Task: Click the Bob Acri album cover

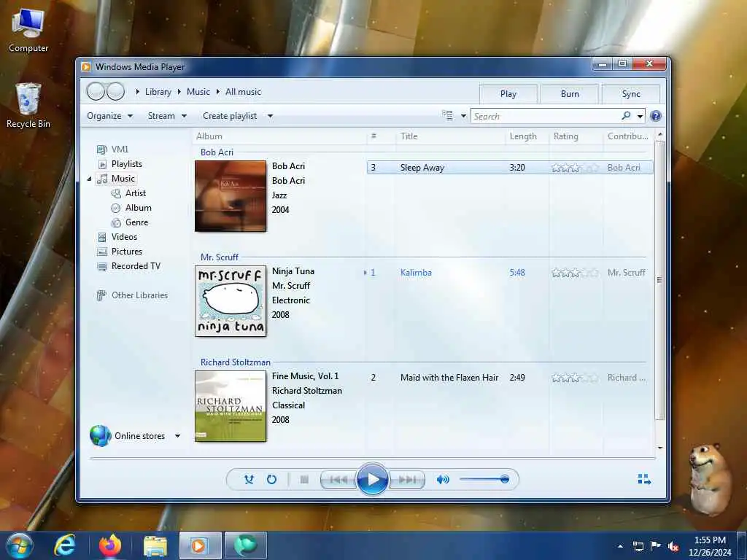Action: tap(231, 196)
